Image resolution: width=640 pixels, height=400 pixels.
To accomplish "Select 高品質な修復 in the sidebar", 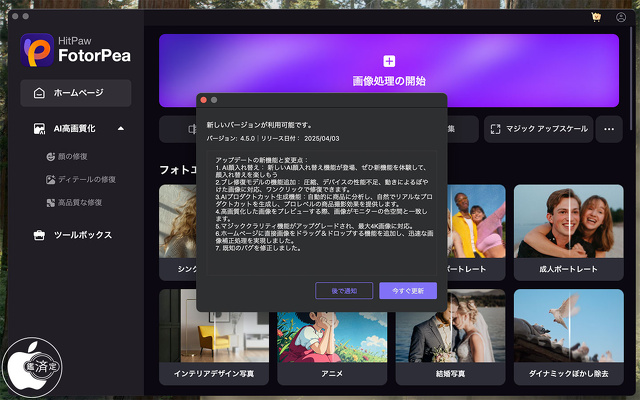I will [74, 202].
